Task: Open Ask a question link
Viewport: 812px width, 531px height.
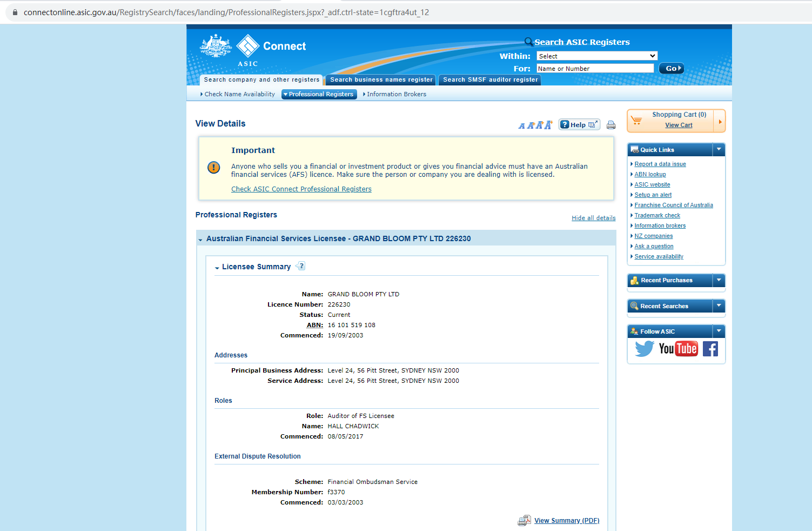Action: point(654,246)
